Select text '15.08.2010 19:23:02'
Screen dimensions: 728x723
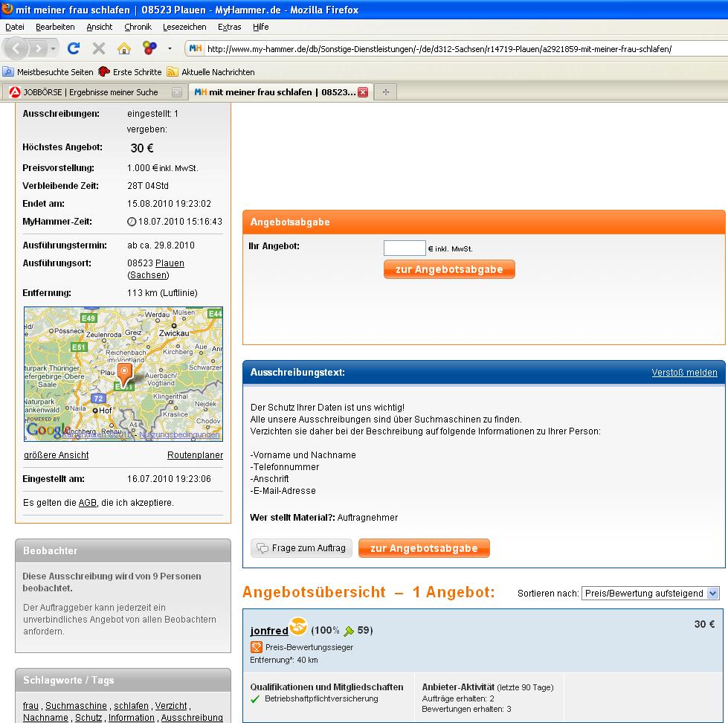pos(169,204)
